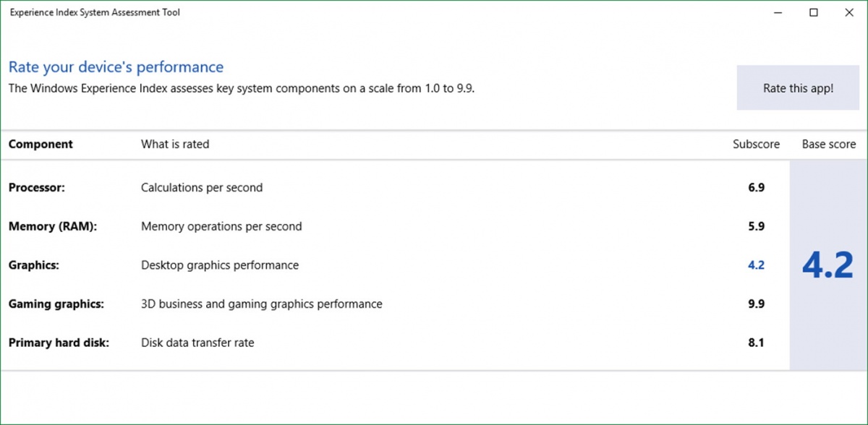Click the Base score column header
The image size is (868, 425).
click(x=828, y=144)
